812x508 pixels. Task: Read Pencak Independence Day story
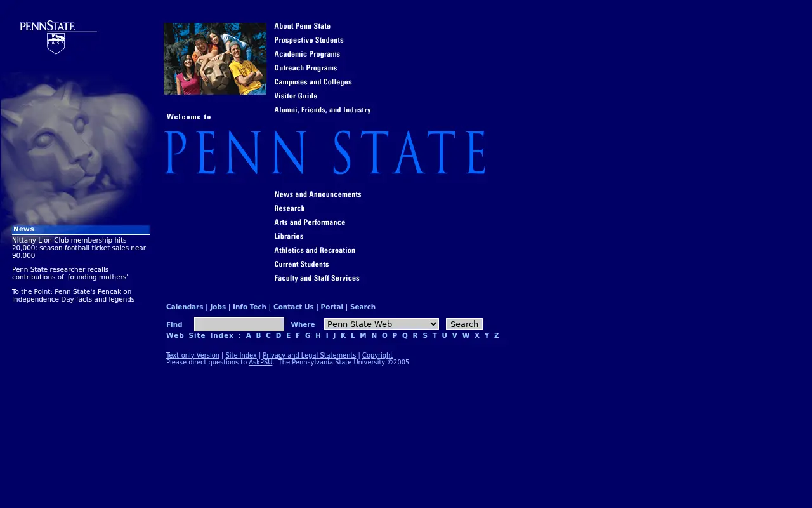point(73,295)
